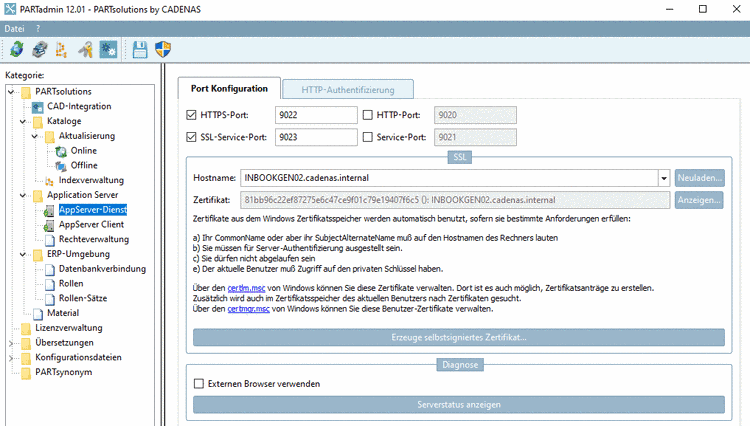This screenshot has height=426, width=750.
Task: Uncheck the SSL-Service-Port checkbox
Action: click(191, 137)
